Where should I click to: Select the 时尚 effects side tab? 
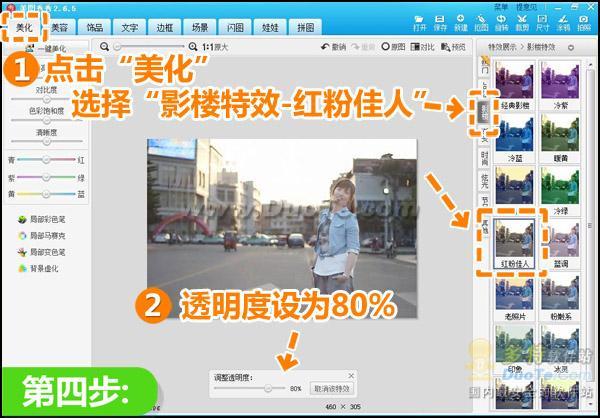484,158
